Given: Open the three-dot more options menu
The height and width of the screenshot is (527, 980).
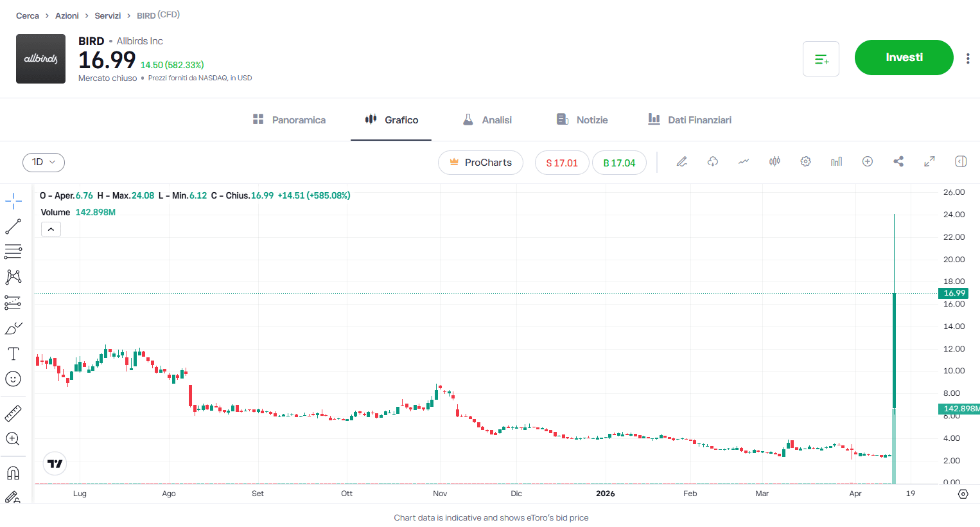Looking at the screenshot, I should tap(968, 58).
